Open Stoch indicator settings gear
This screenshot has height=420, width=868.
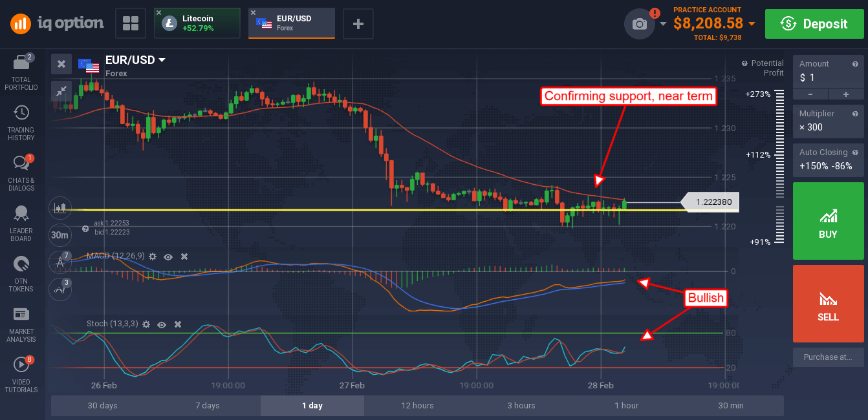146,324
